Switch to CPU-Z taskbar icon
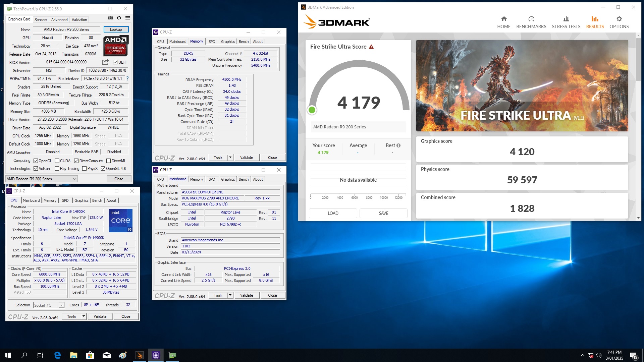 click(156, 355)
